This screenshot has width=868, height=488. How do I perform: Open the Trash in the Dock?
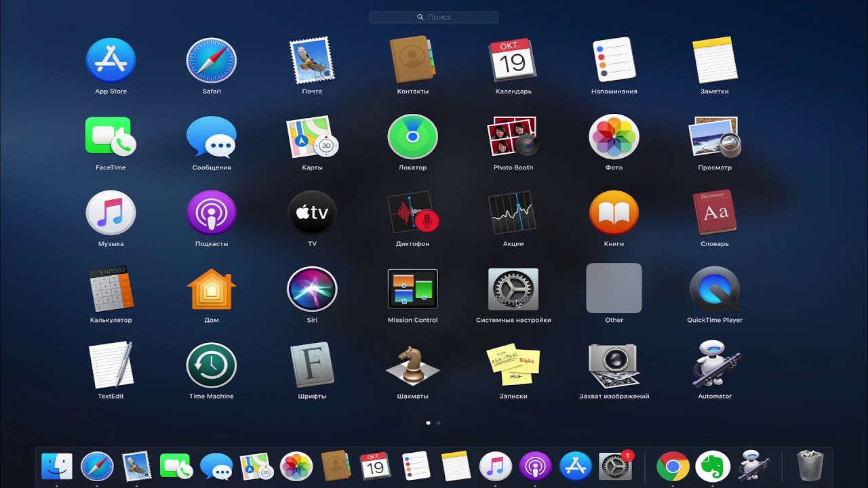coord(810,466)
